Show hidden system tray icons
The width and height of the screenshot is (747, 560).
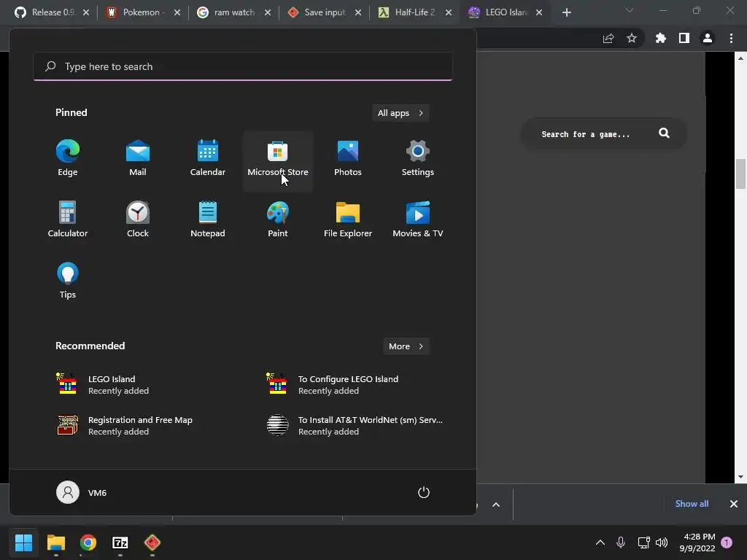(x=600, y=542)
